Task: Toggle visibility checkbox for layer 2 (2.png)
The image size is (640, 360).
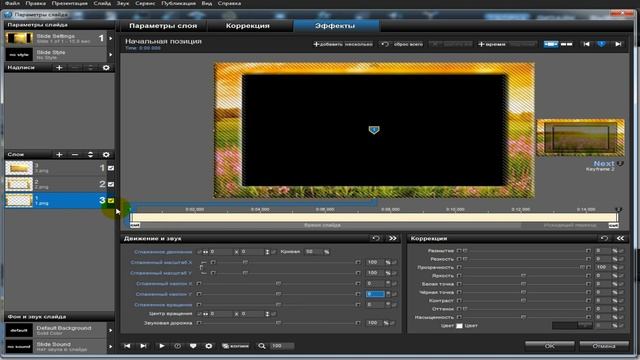Action: pyautogui.click(x=111, y=184)
